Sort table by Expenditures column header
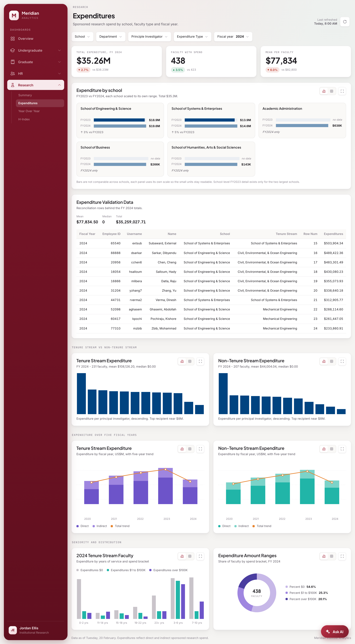 (333, 234)
